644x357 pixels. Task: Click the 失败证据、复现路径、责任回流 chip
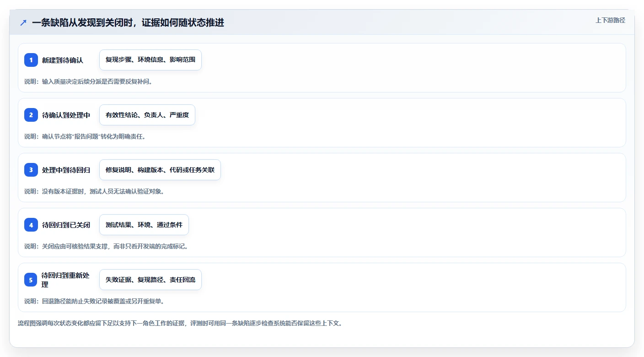[x=150, y=280]
